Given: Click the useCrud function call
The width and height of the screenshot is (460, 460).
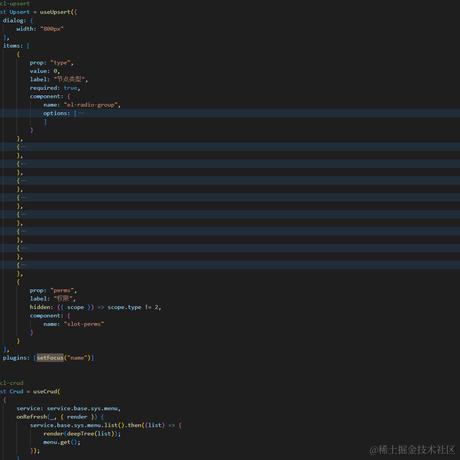Looking at the screenshot, I should (46, 391).
